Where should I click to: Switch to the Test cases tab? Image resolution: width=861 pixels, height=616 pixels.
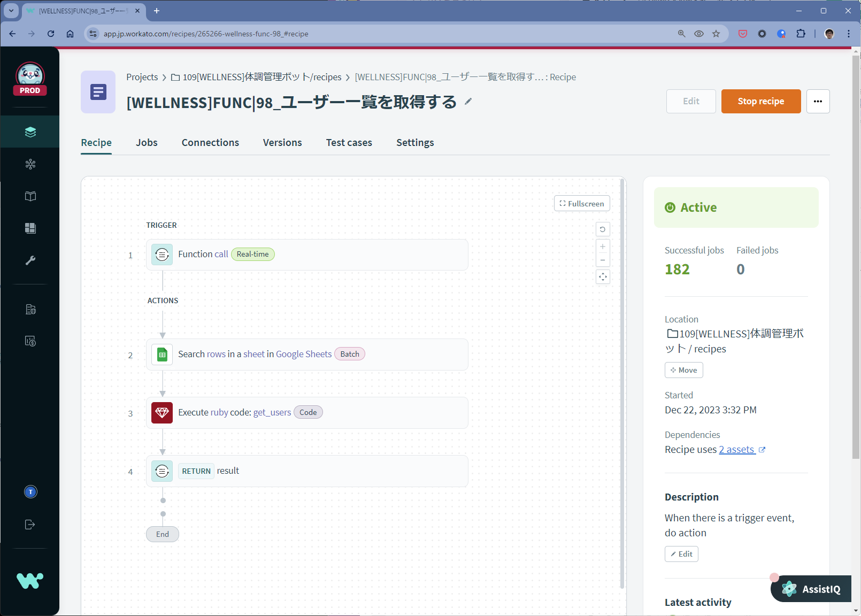tap(349, 143)
